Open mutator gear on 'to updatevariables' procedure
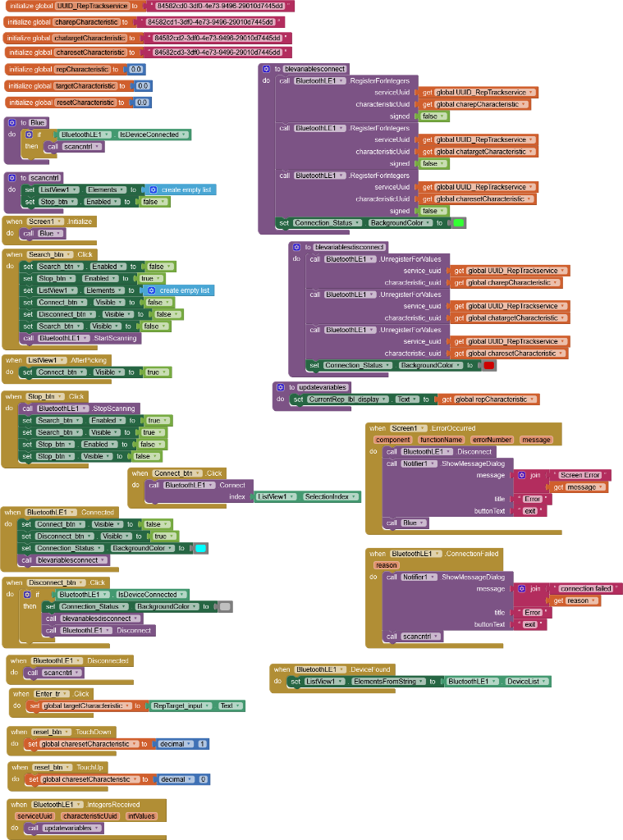Screen dimensions: 623x840 (x=281, y=387)
